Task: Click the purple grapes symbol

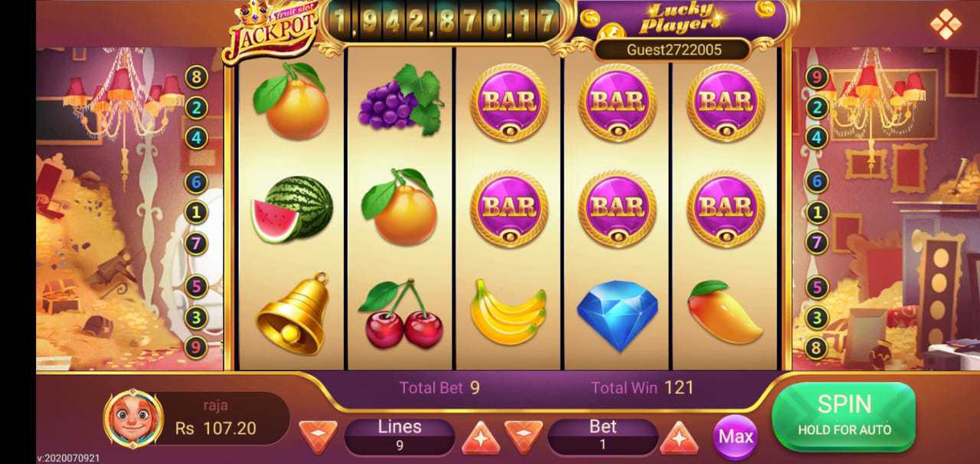Action: (400, 100)
